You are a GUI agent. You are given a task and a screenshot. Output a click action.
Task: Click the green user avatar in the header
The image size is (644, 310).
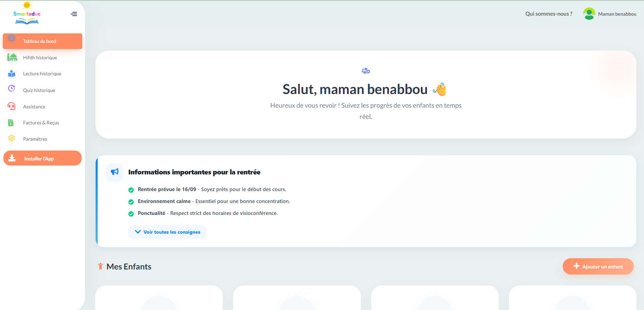589,14
